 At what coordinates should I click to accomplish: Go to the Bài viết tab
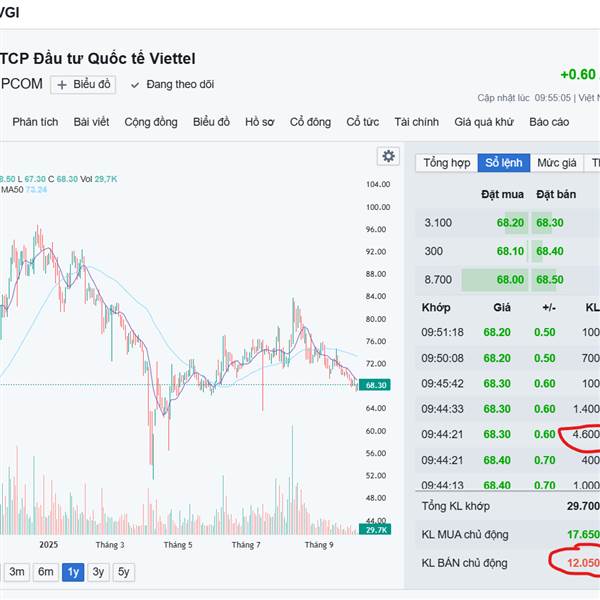tap(92, 122)
